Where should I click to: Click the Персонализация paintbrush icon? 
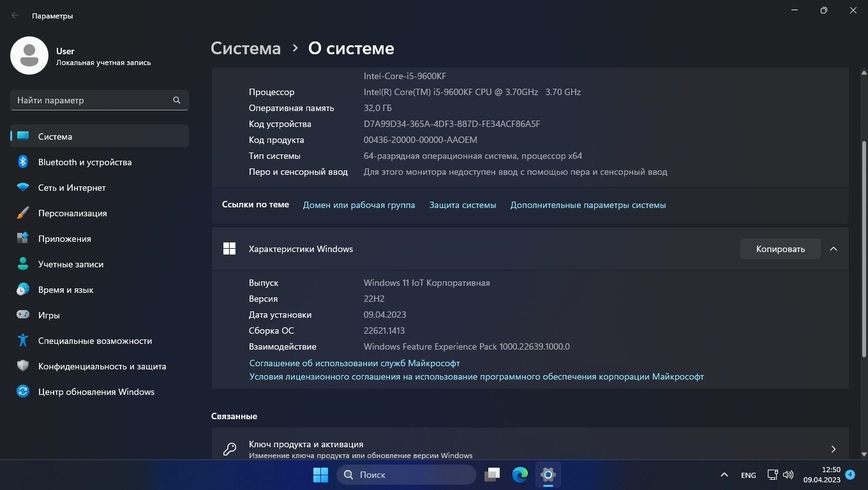(x=23, y=213)
